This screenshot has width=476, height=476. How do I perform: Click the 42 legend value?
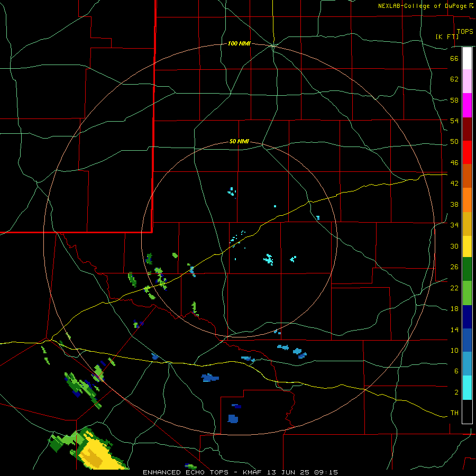point(454,184)
